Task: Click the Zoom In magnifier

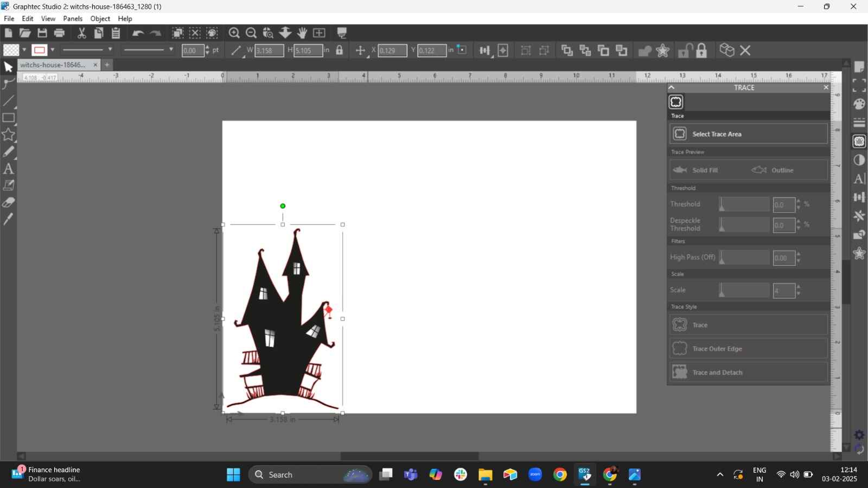Action: (x=234, y=33)
